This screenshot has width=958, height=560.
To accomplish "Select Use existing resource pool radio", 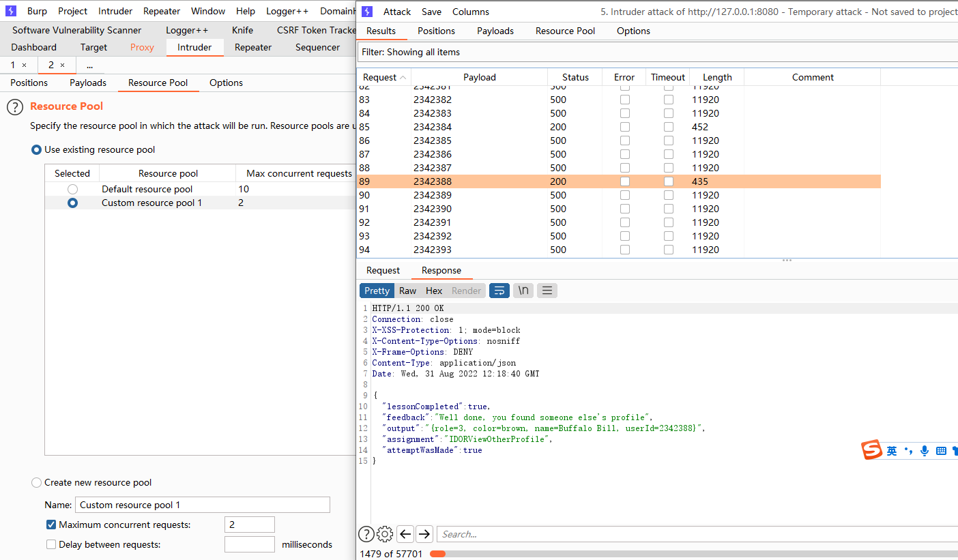I will [37, 149].
